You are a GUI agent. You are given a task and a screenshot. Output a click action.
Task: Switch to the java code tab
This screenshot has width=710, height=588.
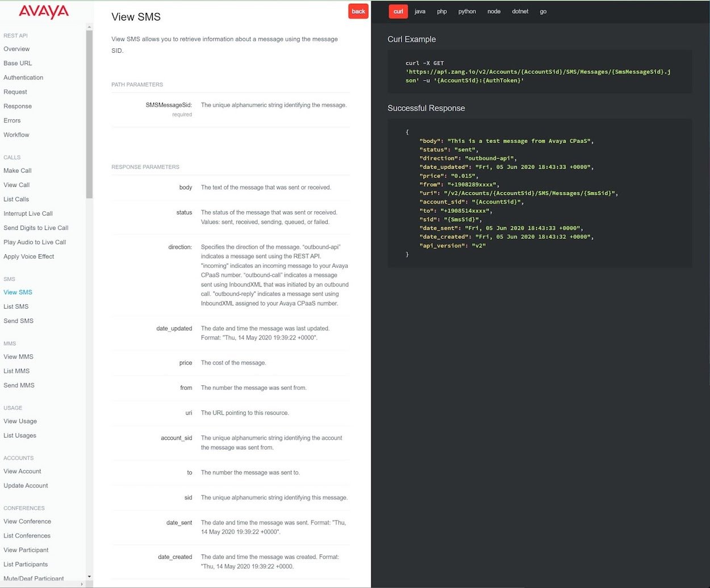coord(420,11)
